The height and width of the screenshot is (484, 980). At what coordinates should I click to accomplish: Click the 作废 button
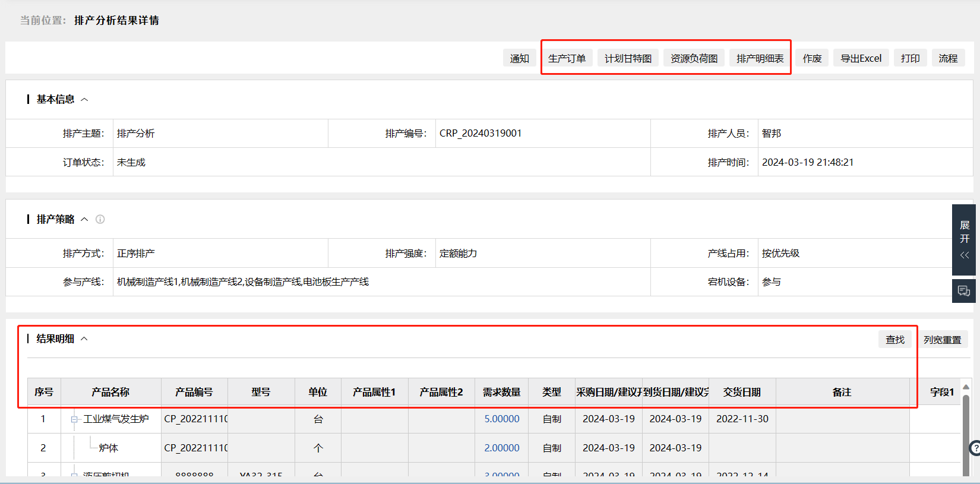(x=812, y=58)
